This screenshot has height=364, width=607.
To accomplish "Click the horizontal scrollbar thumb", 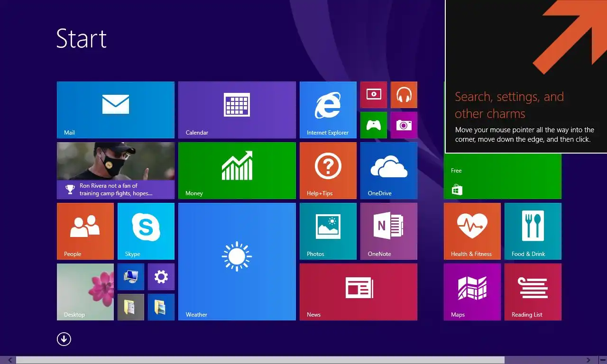I will pos(260,360).
